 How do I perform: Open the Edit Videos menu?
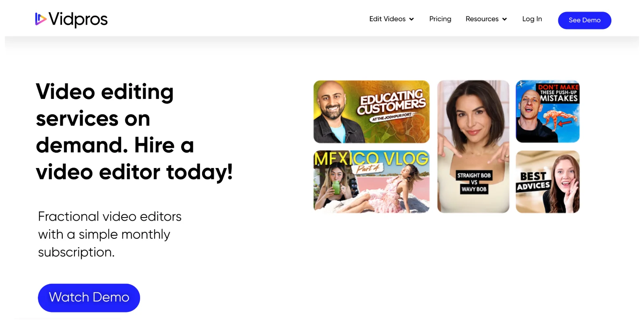[x=392, y=19]
